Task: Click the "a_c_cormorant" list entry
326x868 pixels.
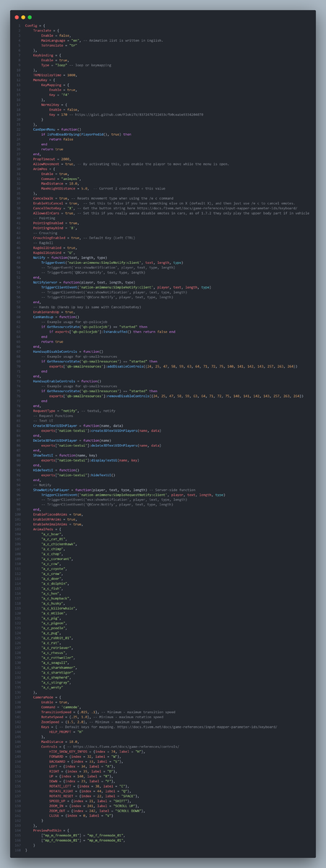Action: point(57,559)
